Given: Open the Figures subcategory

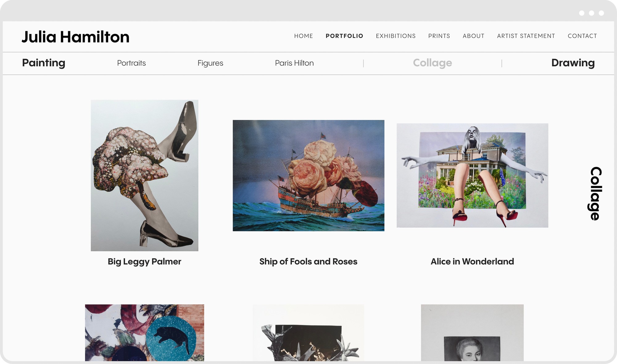Looking at the screenshot, I should [210, 63].
